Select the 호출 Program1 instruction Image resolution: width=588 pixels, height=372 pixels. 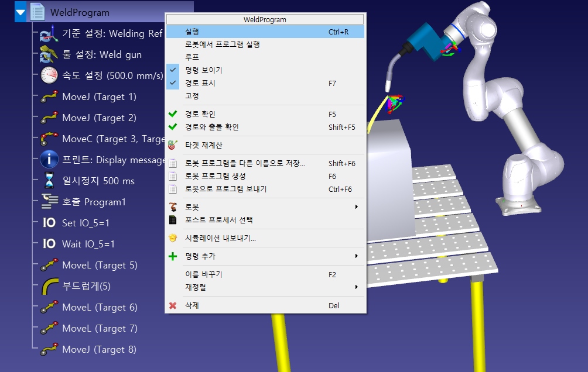tap(94, 202)
